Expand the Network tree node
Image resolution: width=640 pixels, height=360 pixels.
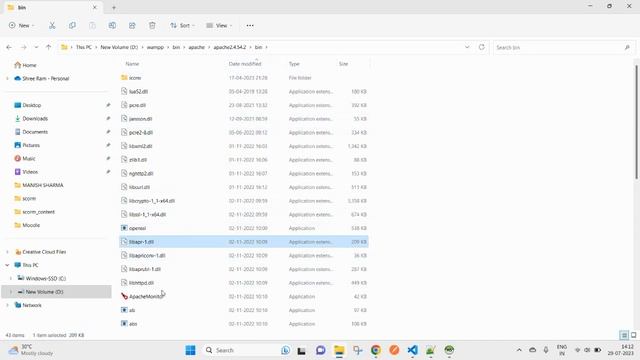pos(7,305)
